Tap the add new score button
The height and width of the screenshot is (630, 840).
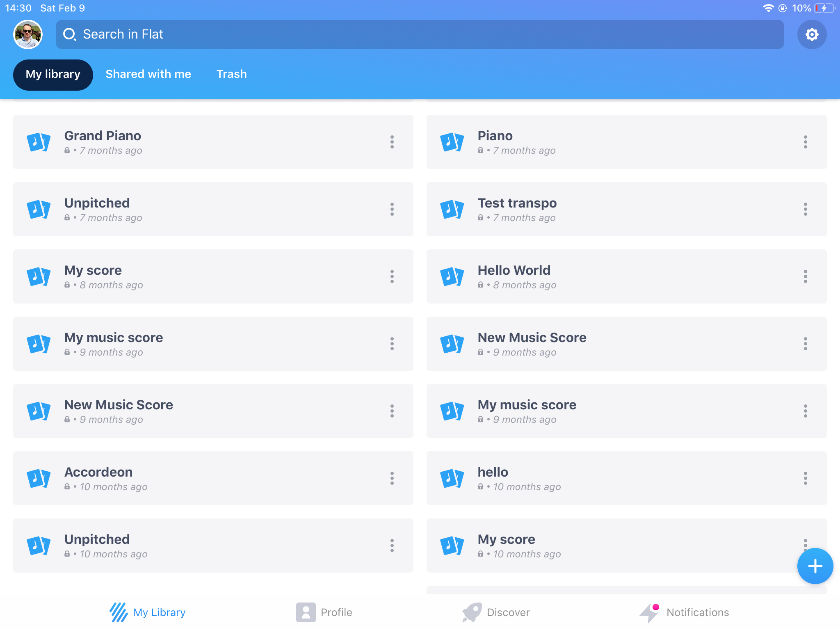(814, 566)
